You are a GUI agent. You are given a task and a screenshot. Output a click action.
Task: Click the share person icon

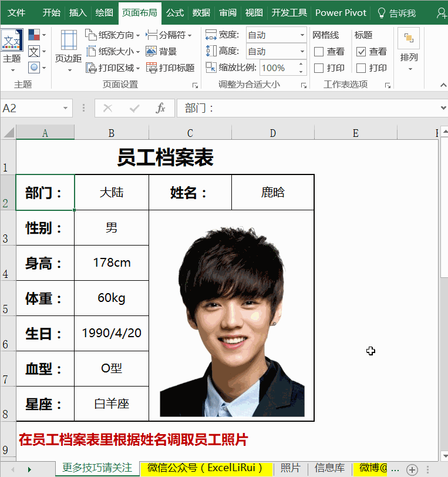tap(442, 13)
